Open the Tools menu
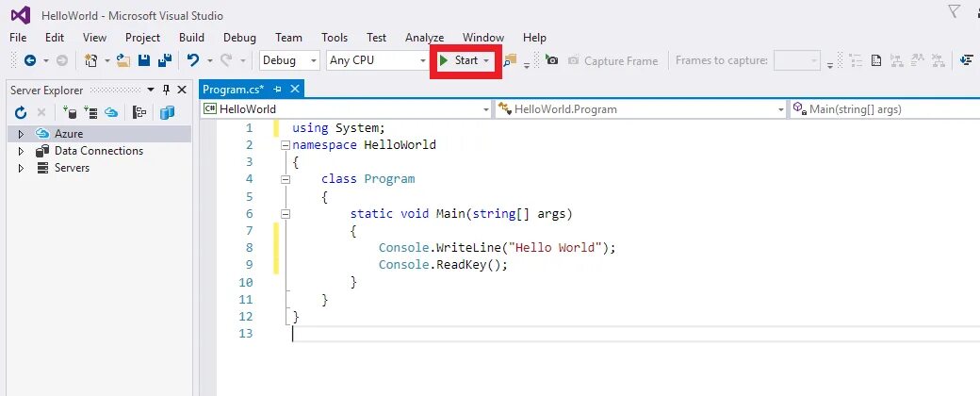Screen dimensions: 980x396 [335, 38]
